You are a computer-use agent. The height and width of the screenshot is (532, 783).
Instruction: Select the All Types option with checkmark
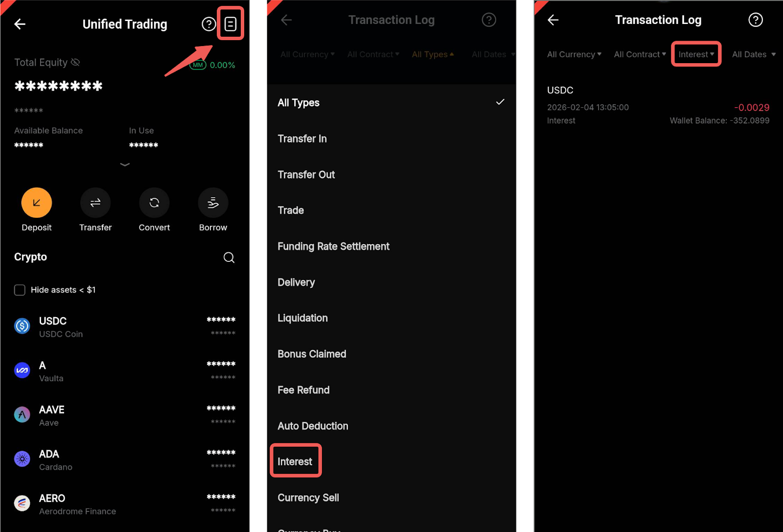tap(391, 103)
